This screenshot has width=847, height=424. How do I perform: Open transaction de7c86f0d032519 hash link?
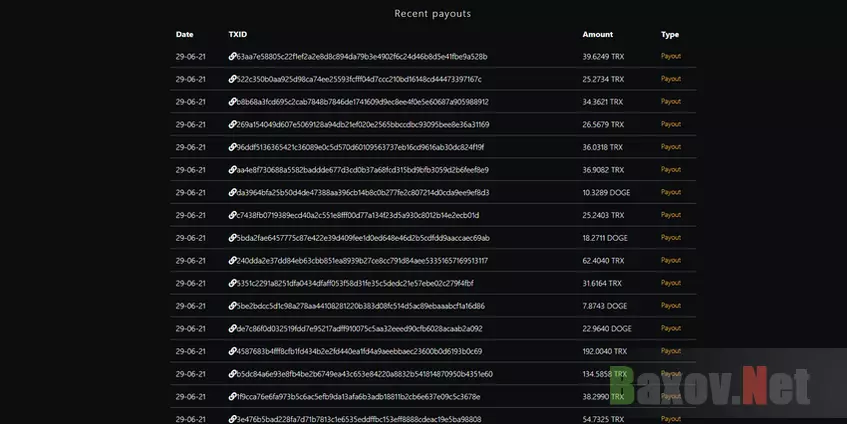359,328
